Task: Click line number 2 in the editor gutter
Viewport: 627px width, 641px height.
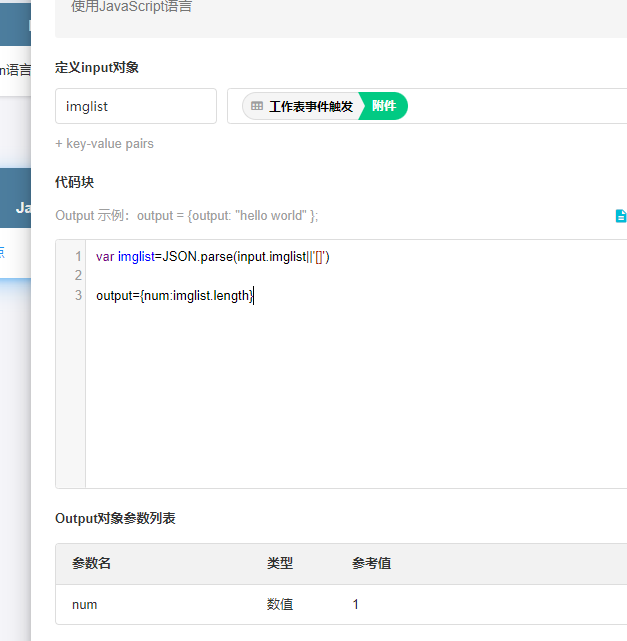Action: point(78,275)
